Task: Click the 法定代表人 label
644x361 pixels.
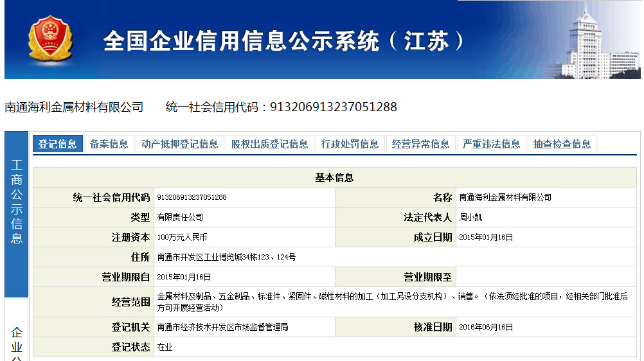Action: coord(427,217)
